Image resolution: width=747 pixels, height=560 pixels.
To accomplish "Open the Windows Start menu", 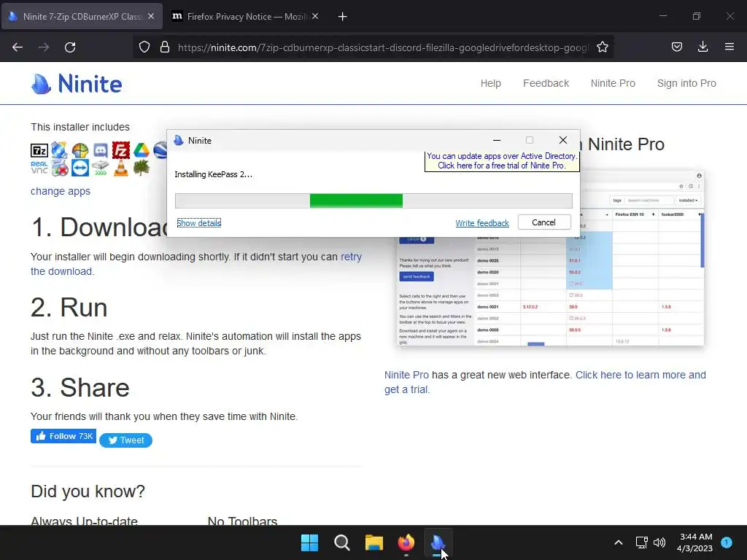I will click(309, 542).
